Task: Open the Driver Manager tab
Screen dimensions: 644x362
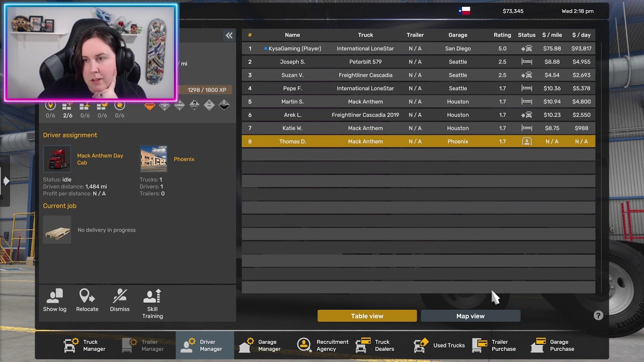Action: pyautogui.click(x=205, y=345)
